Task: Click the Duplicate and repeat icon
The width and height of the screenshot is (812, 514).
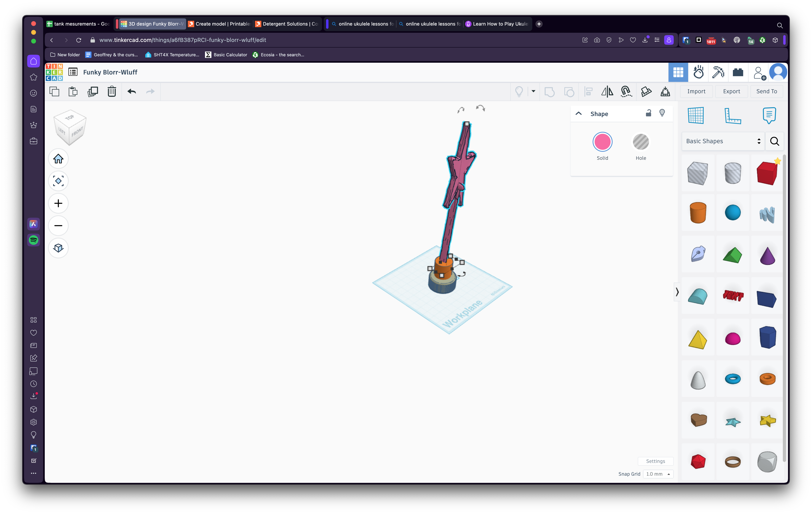Action: coord(92,91)
